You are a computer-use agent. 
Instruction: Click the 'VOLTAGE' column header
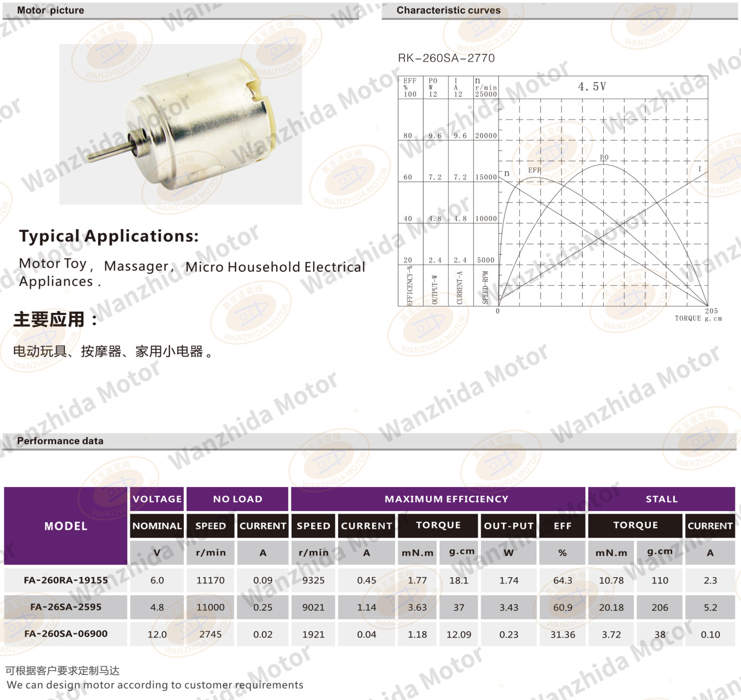[157, 499]
